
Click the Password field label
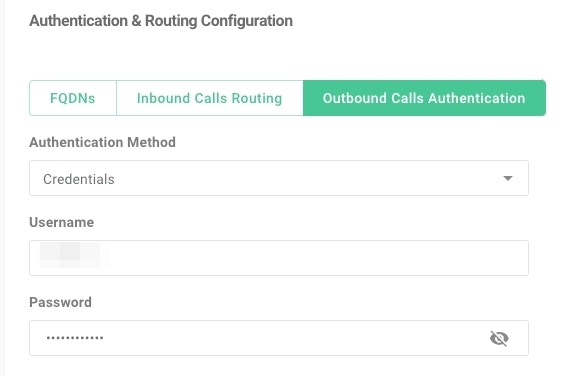61,302
